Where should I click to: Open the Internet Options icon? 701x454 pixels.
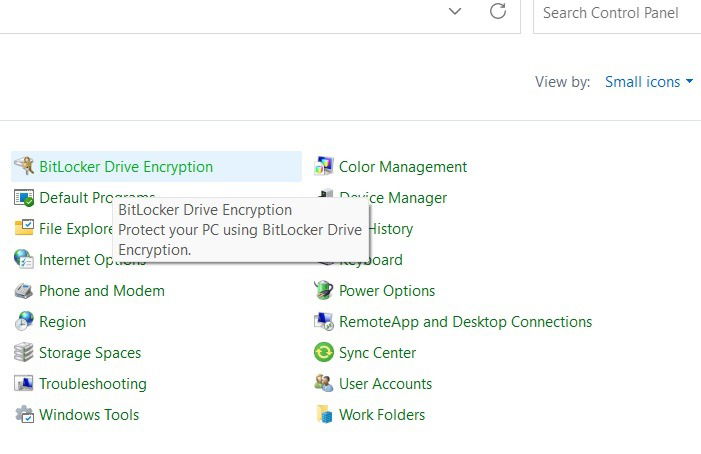pyautogui.click(x=24, y=260)
